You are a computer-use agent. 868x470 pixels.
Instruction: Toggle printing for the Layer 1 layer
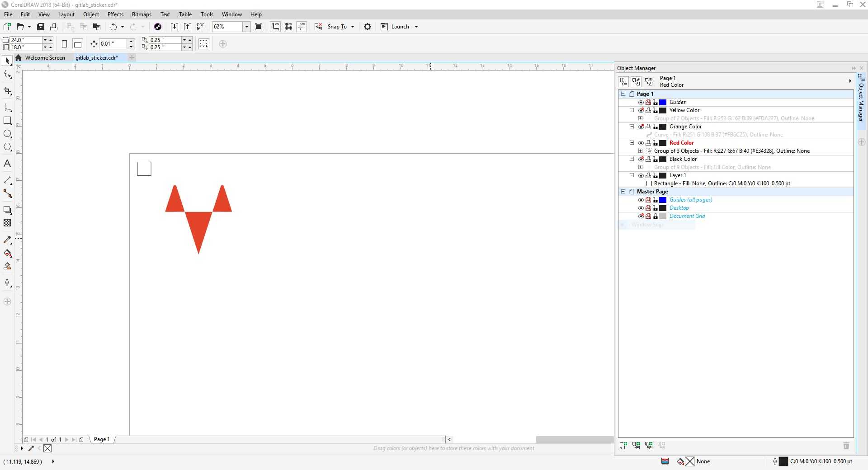point(648,175)
